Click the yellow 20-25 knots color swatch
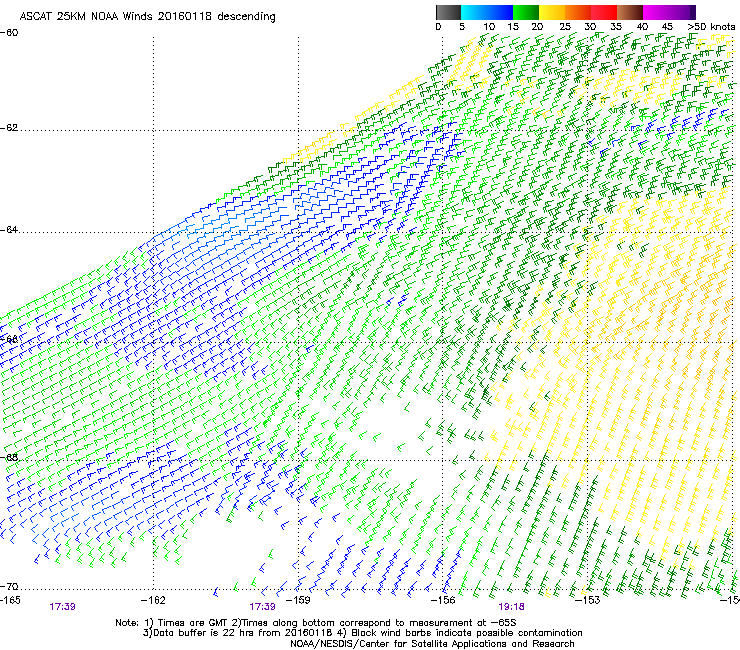 point(552,12)
